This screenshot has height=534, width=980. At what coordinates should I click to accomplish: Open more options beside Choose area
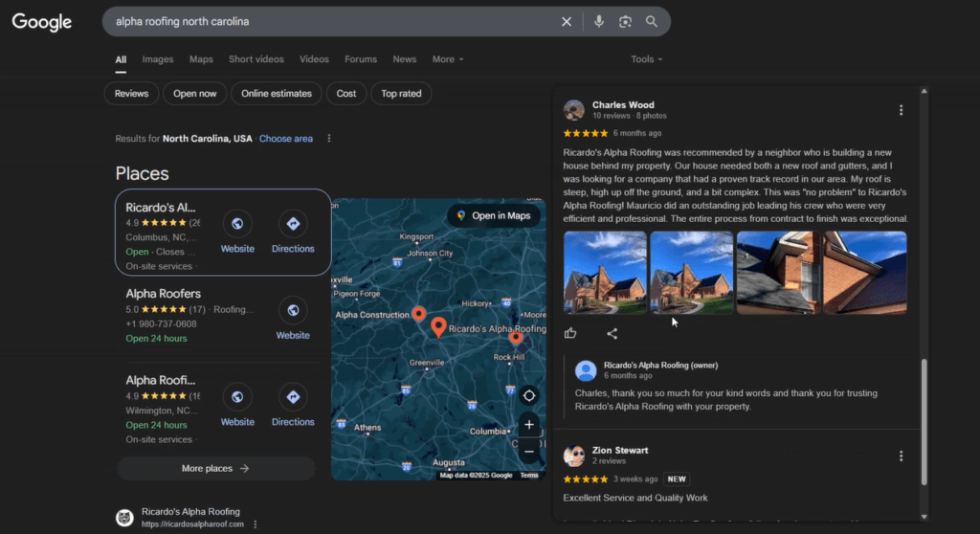pyautogui.click(x=329, y=138)
